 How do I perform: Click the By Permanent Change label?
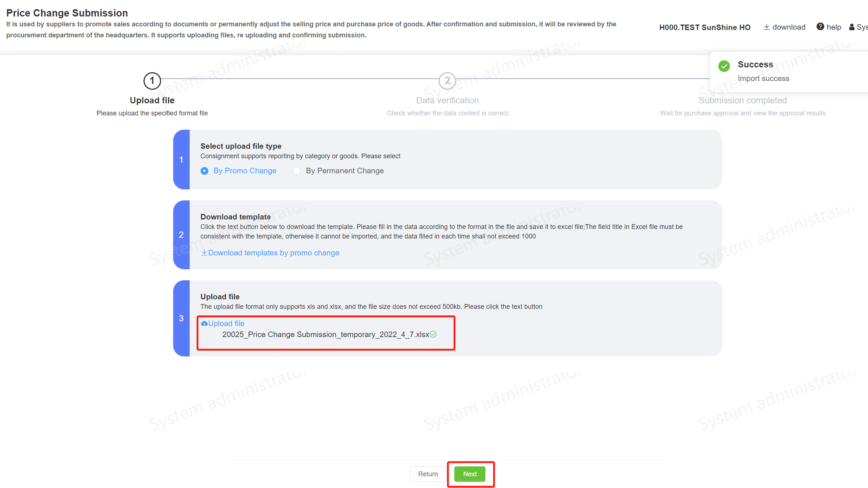[x=344, y=171]
